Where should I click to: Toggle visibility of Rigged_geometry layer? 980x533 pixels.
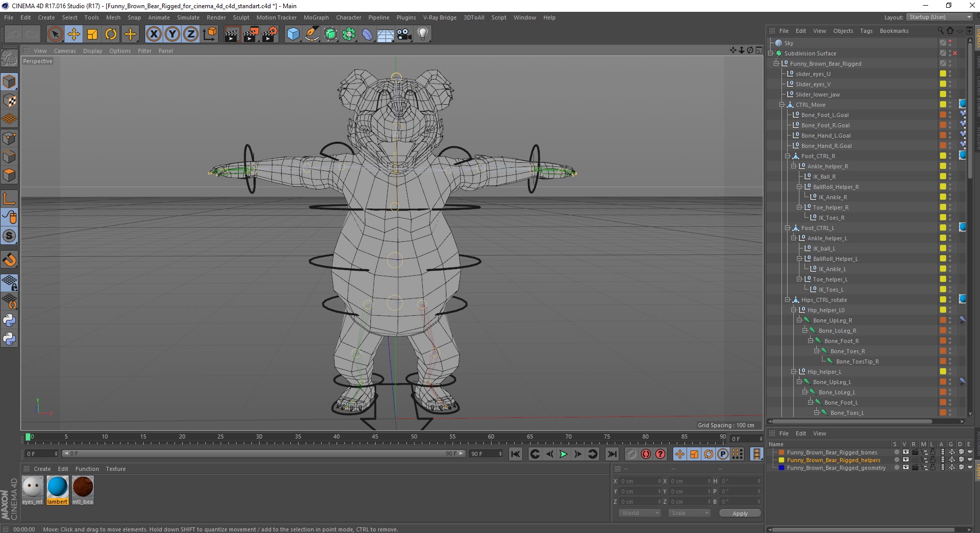[906, 468]
